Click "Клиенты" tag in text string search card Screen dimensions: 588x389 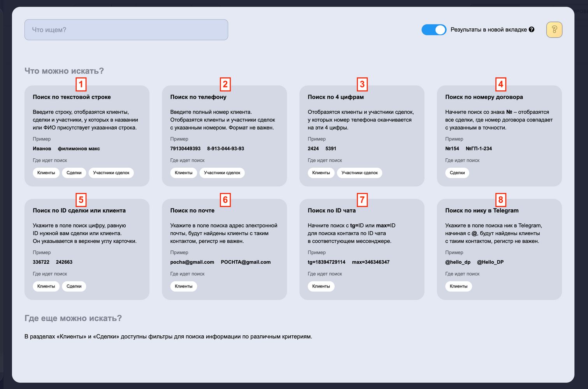click(46, 173)
